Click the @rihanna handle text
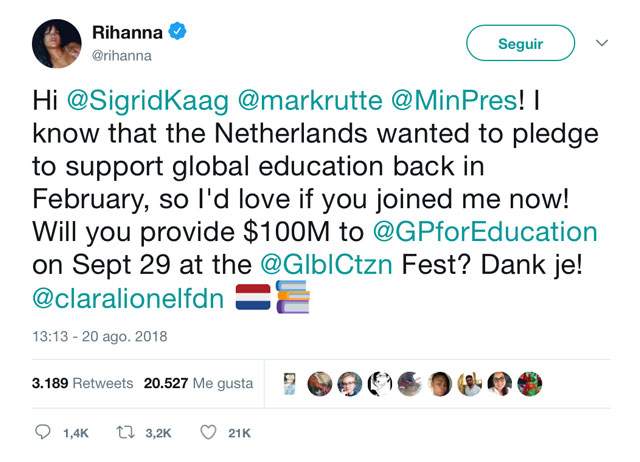 coord(122,56)
